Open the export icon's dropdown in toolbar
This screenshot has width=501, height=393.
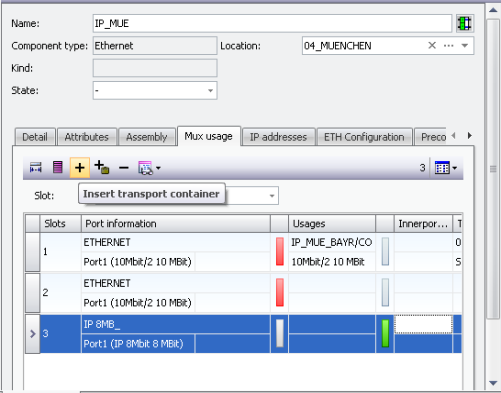pyautogui.click(x=158, y=168)
